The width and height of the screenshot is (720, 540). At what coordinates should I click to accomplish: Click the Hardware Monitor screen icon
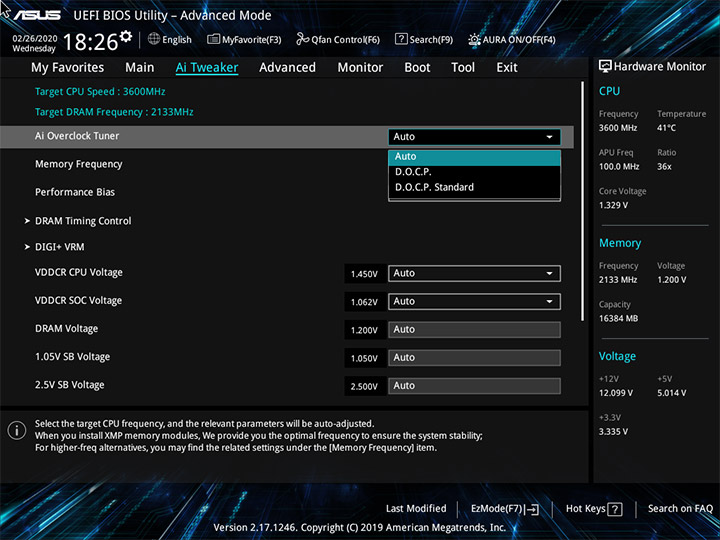click(605, 67)
